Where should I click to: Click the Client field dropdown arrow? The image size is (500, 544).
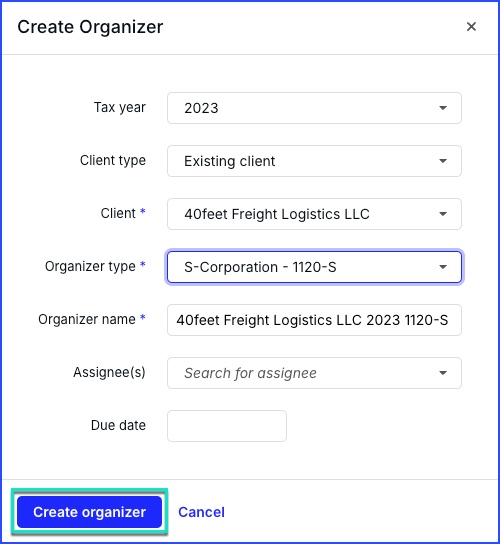click(443, 214)
